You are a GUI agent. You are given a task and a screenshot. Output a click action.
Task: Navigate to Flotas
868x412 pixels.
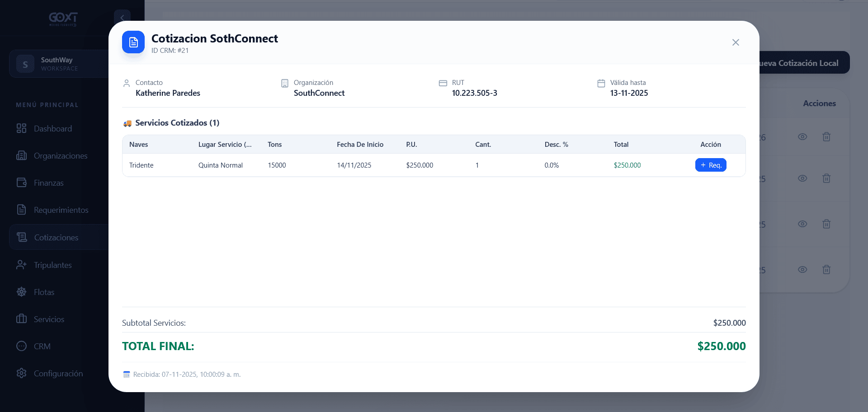pos(44,292)
